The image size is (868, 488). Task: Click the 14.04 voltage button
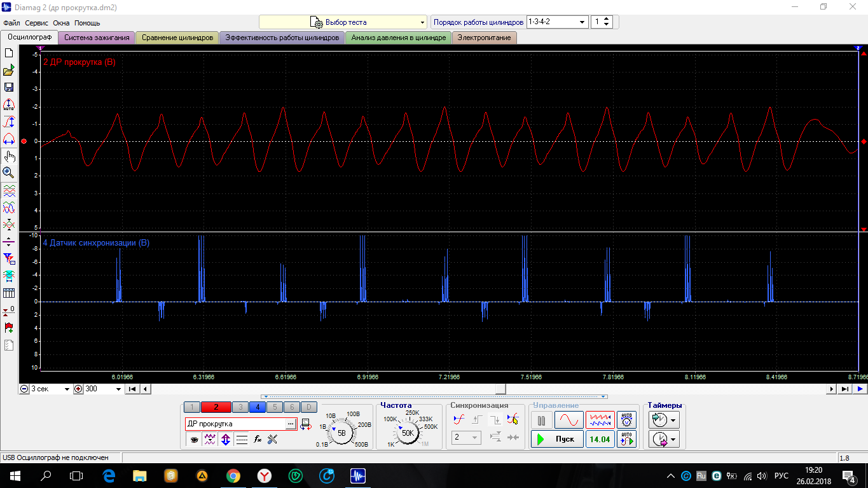(x=600, y=439)
